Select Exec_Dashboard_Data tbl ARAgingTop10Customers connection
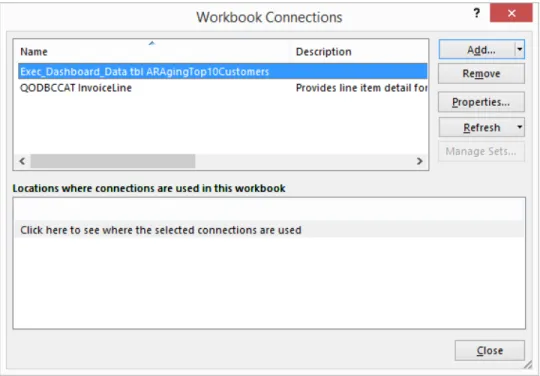 pyautogui.click(x=222, y=72)
